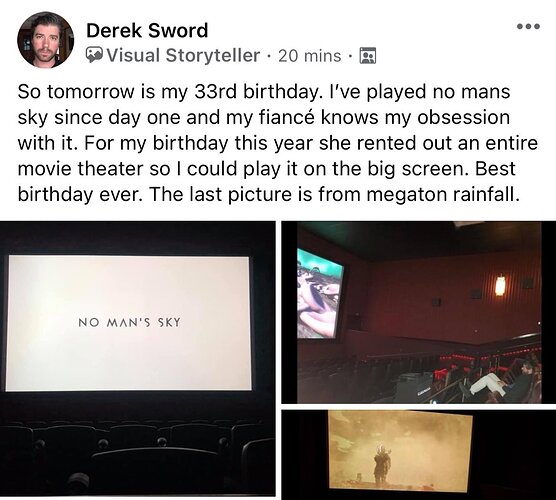Click the projected game screen in second photo
Screen dimensions: 556x500
coord(320,294)
